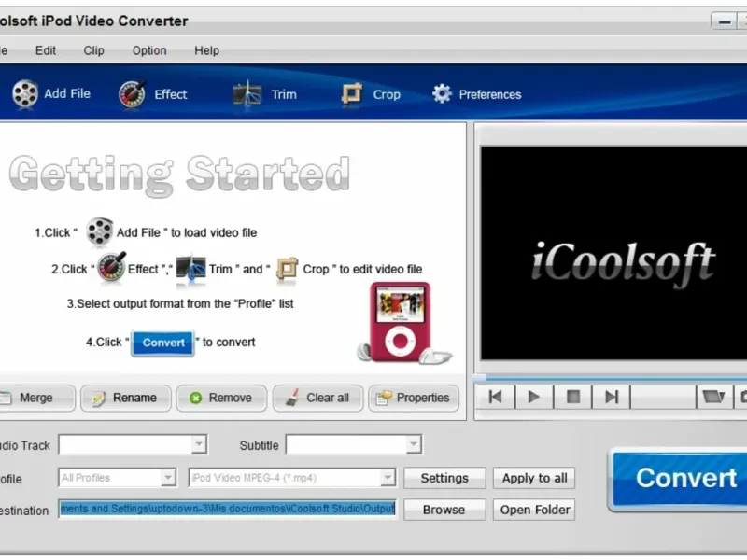Click the small Convert button in step 4
The width and height of the screenshot is (747, 560).
point(162,343)
